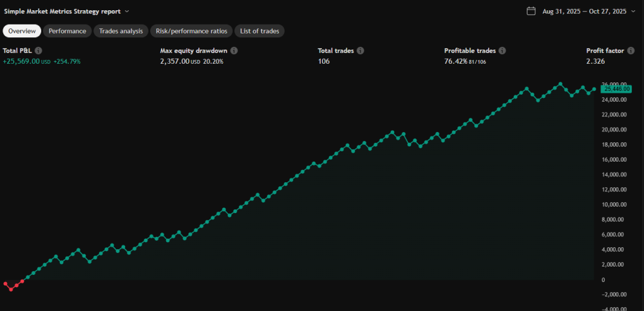Switch to the Performance tab
Image resolution: width=644 pixels, height=311 pixels.
(68, 31)
